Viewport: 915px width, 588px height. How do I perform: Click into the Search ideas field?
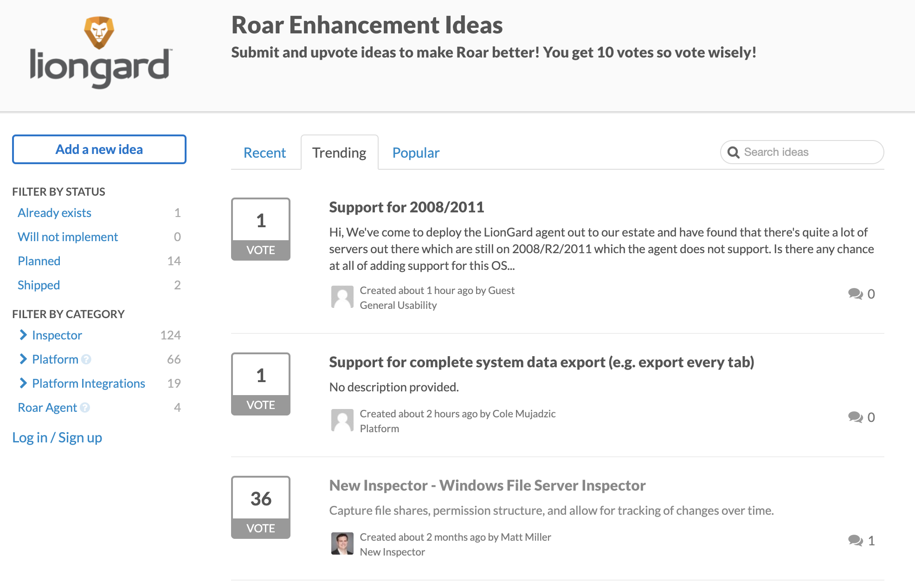pyautogui.click(x=807, y=153)
